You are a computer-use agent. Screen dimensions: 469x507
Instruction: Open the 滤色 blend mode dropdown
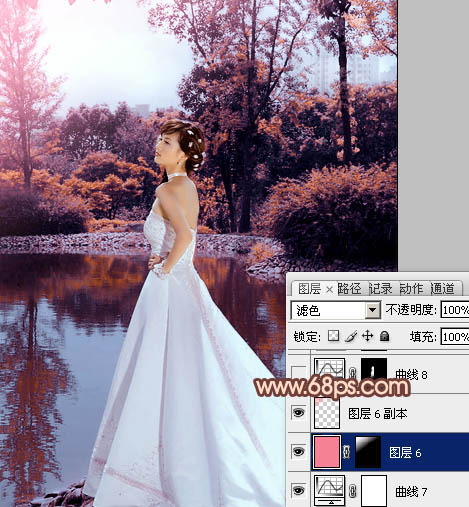tap(336, 311)
